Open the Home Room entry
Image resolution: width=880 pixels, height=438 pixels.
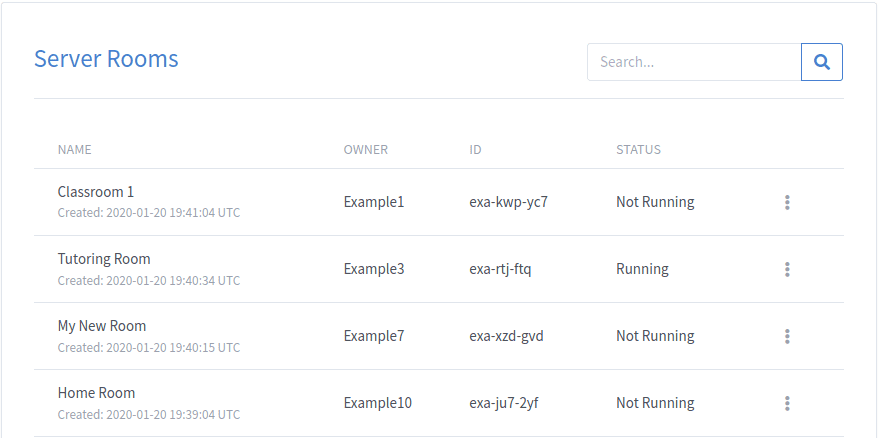click(97, 393)
